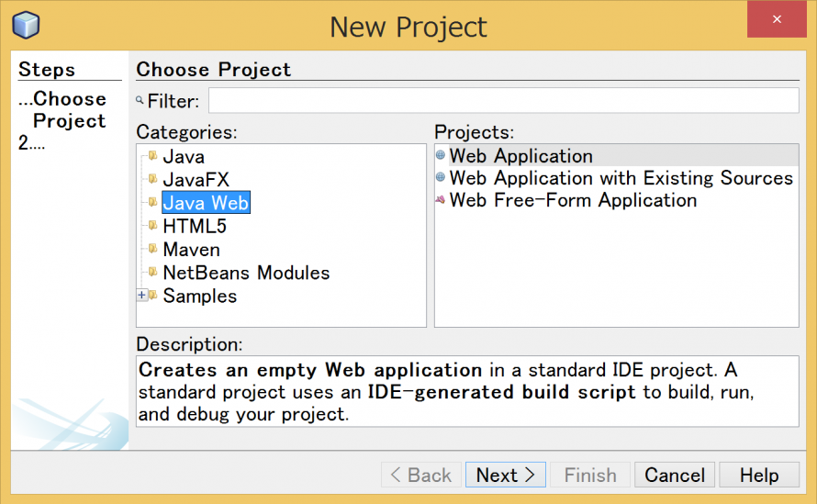The width and height of the screenshot is (817, 504).
Task: Click the Web Free-Form Application icon
Action: (441, 200)
